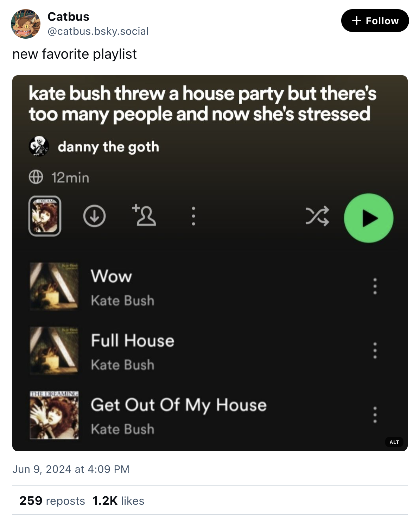This screenshot has height=516, width=420.
Task: Follow the Catbus account
Action: click(375, 21)
